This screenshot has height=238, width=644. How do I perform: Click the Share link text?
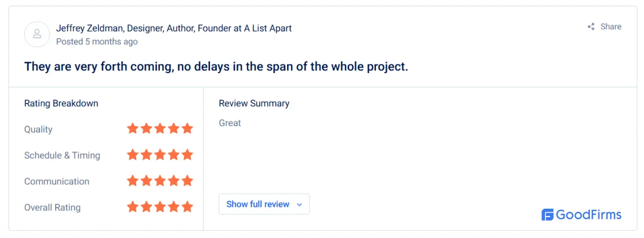611,26
